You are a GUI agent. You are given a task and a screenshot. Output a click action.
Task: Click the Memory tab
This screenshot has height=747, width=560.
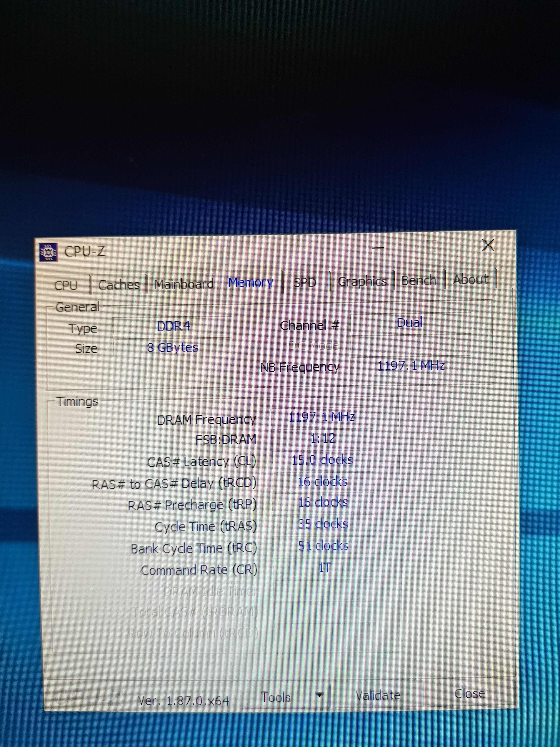251,282
